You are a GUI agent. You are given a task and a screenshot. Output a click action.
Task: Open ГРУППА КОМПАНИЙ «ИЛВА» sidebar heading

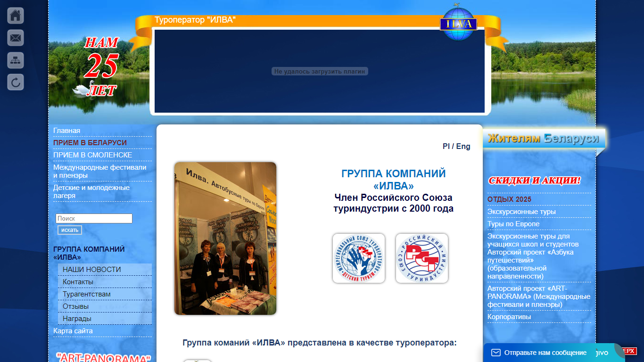pos(89,253)
